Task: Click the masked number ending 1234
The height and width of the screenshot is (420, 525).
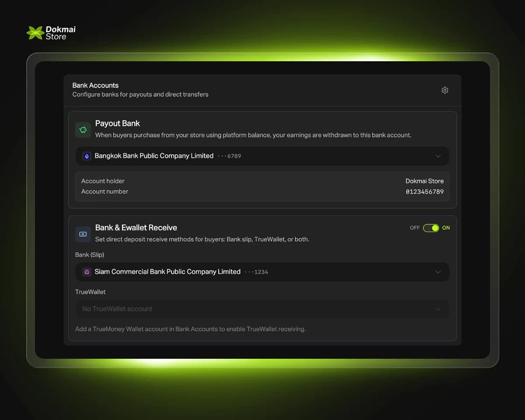Action: pyautogui.click(x=257, y=272)
